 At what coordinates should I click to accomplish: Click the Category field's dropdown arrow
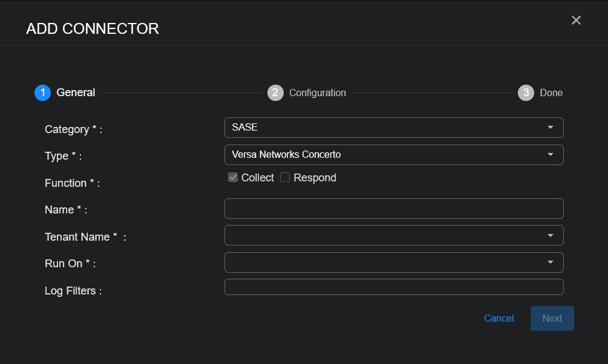[550, 128]
